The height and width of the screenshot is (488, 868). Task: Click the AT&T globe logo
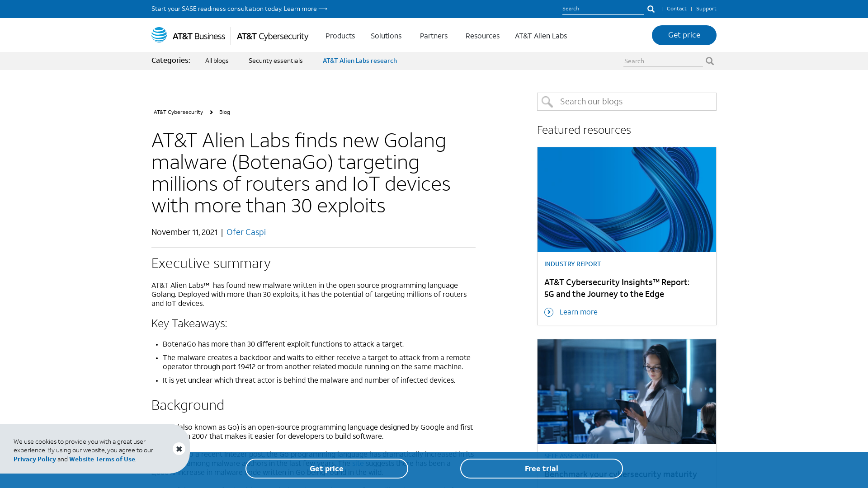(159, 35)
